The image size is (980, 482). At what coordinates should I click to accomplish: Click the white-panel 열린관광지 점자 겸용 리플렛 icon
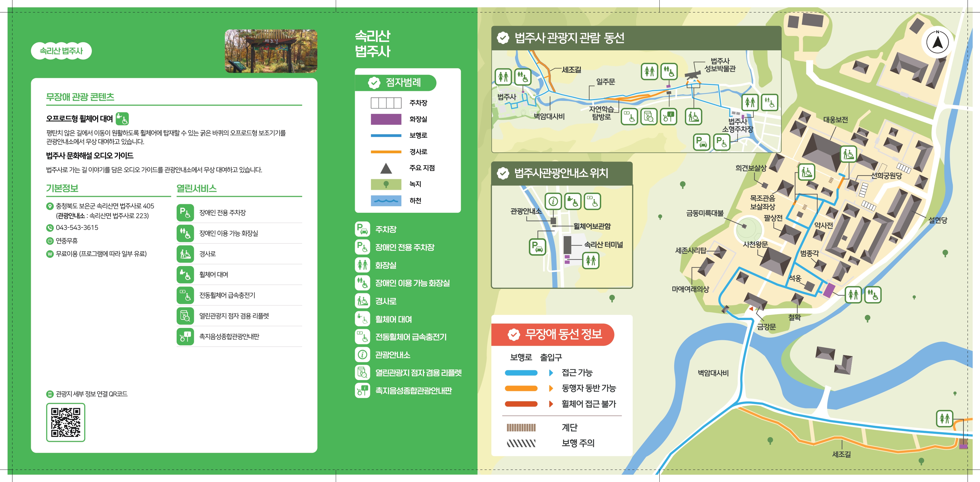point(185,316)
